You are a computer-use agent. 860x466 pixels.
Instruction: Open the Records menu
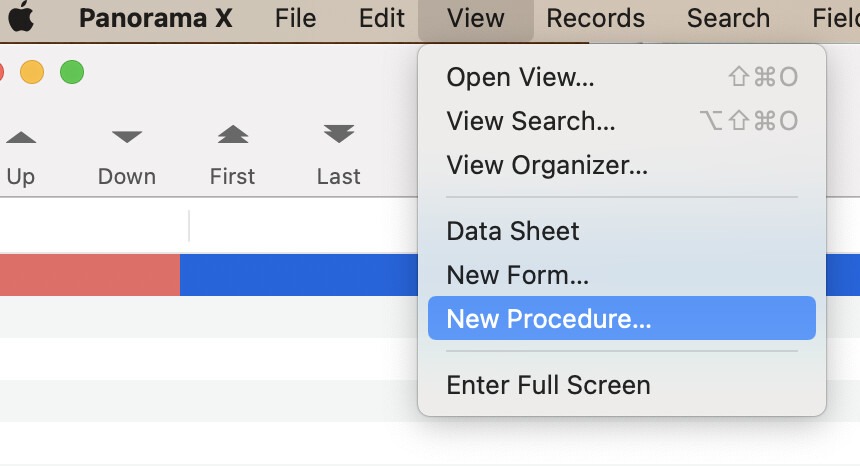(595, 18)
